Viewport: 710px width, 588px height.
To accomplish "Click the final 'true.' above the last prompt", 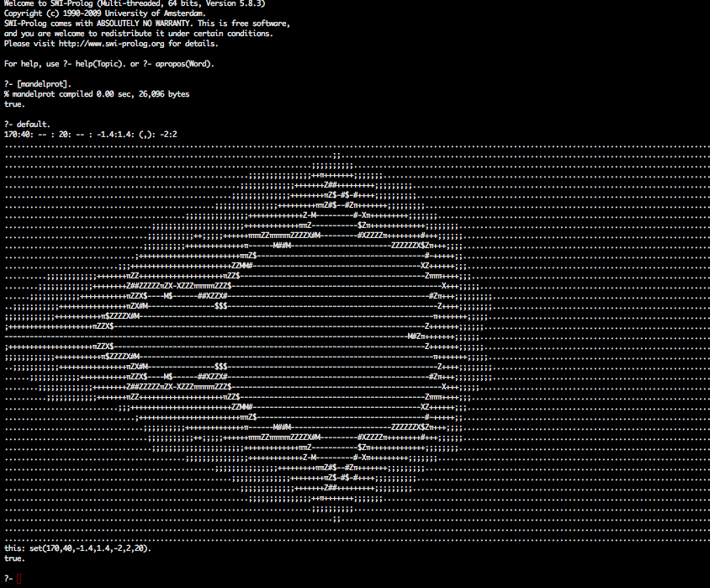I will 14,558.
